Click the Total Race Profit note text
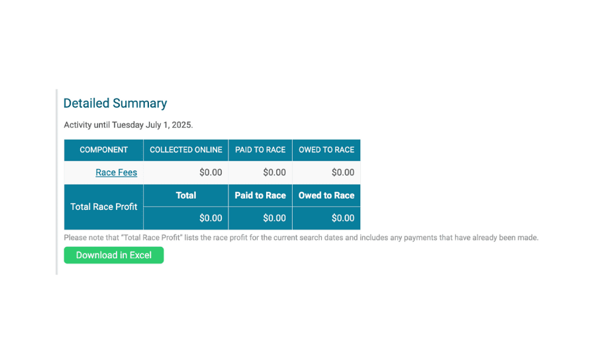 pyautogui.click(x=301, y=238)
